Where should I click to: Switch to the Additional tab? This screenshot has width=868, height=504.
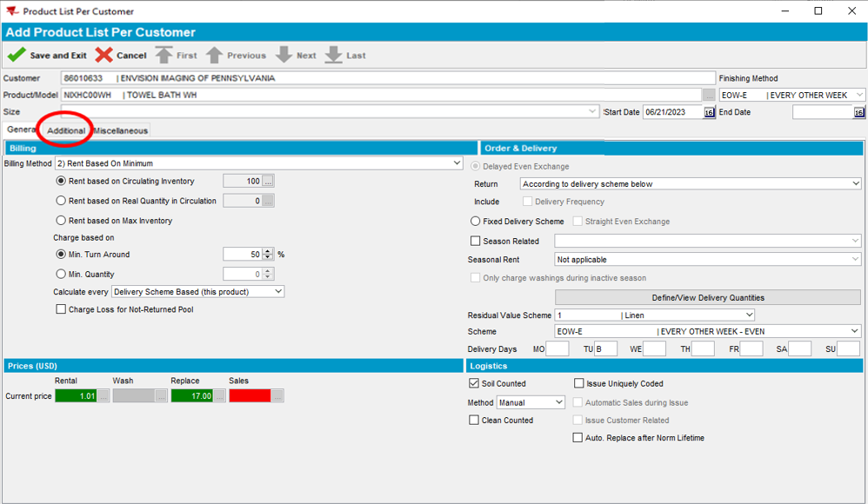tap(66, 130)
